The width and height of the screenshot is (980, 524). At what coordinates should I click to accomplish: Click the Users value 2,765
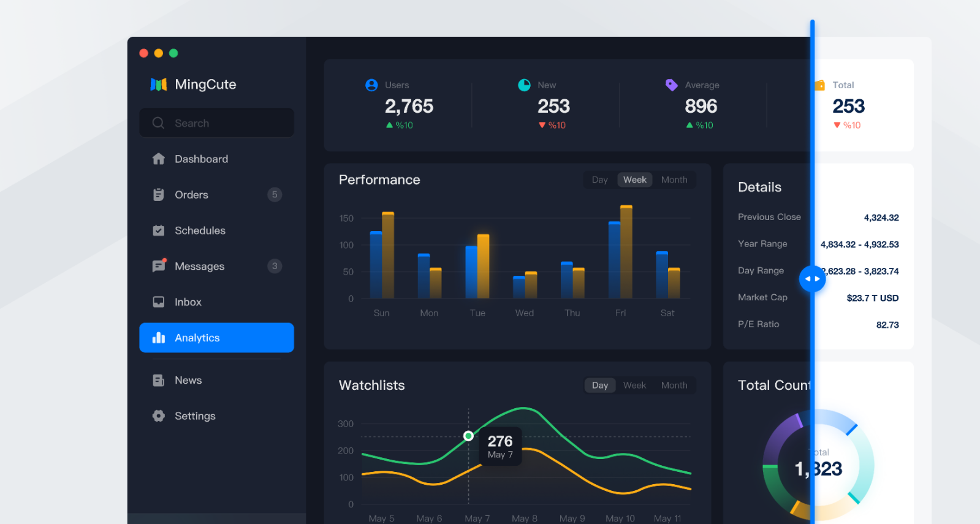(x=409, y=107)
